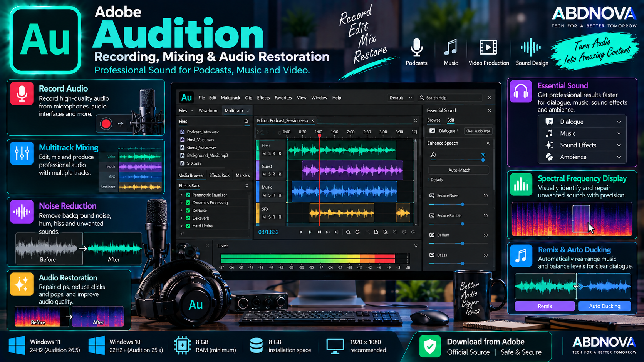Click the Enhance Speech slider handle at 70
Viewport: 644px width, 362px height.
point(483,160)
